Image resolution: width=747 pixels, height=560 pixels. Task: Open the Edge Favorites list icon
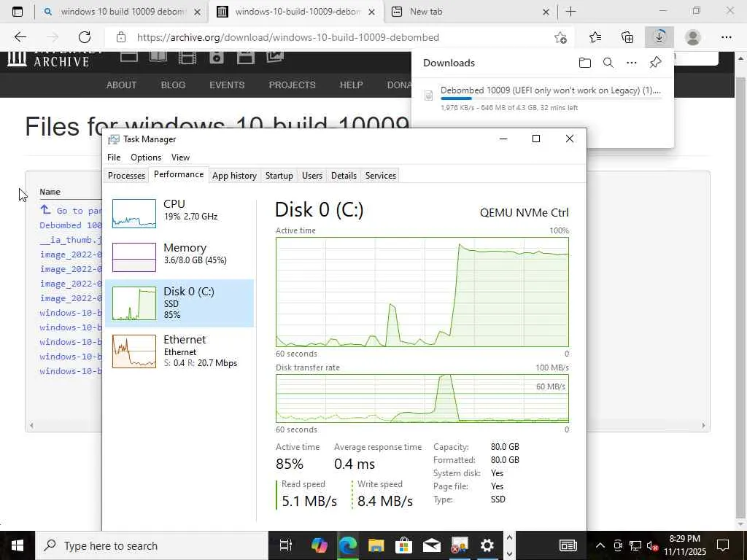pos(595,37)
